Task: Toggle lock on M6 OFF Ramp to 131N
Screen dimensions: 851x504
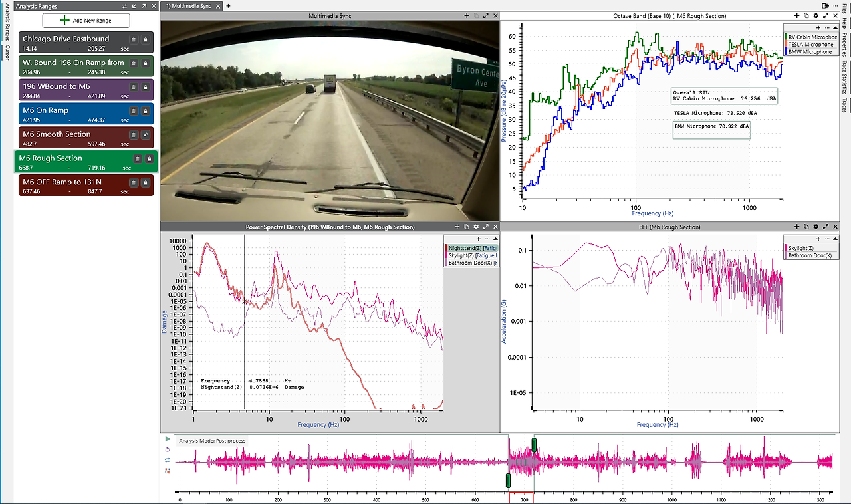Action: tap(145, 183)
